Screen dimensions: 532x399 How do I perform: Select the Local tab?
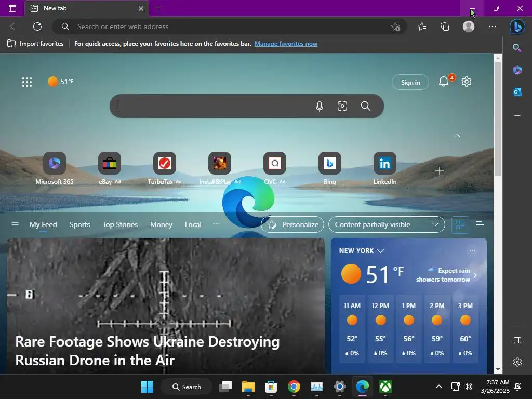click(193, 224)
